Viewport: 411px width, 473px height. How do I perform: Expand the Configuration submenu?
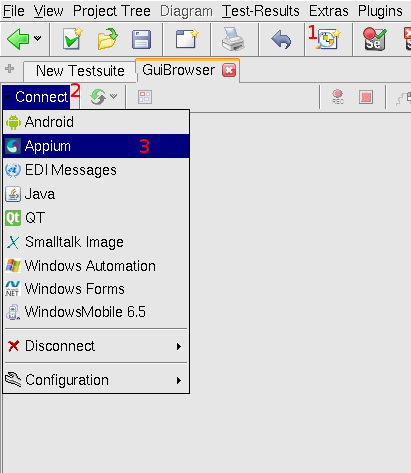(x=96, y=380)
